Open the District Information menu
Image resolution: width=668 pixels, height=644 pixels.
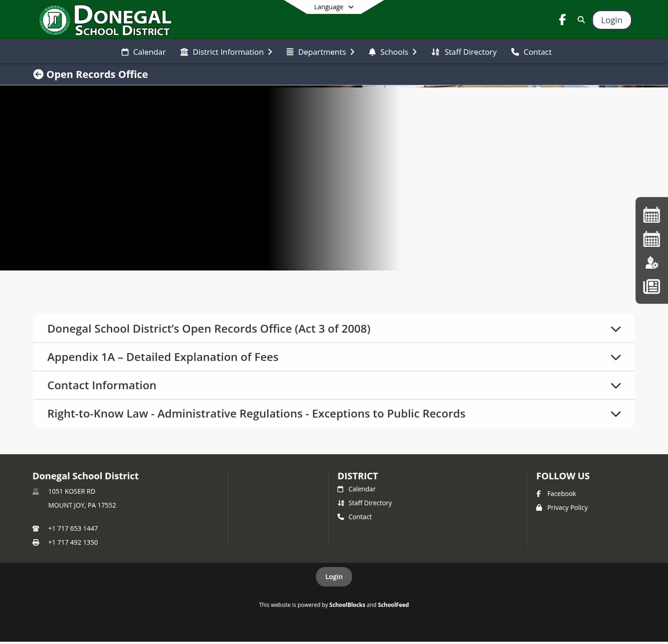pyautogui.click(x=226, y=52)
